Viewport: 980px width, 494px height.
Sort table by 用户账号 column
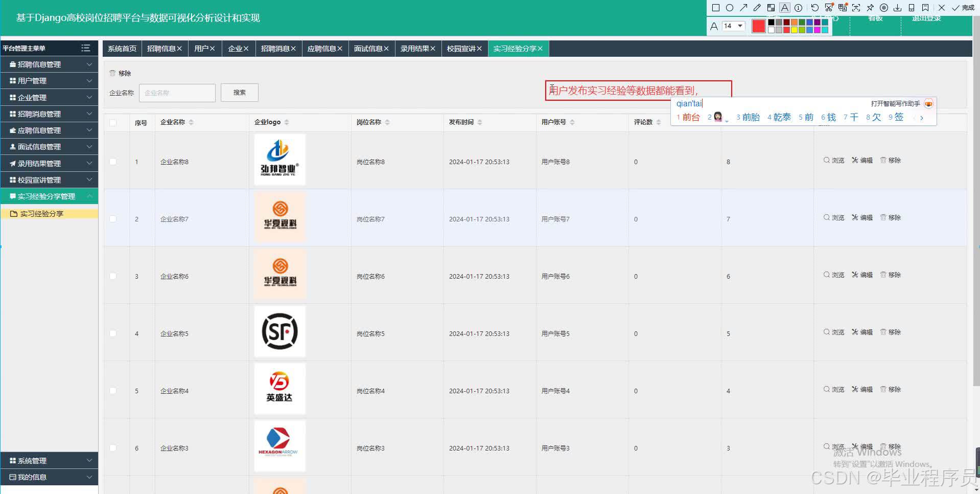point(572,122)
